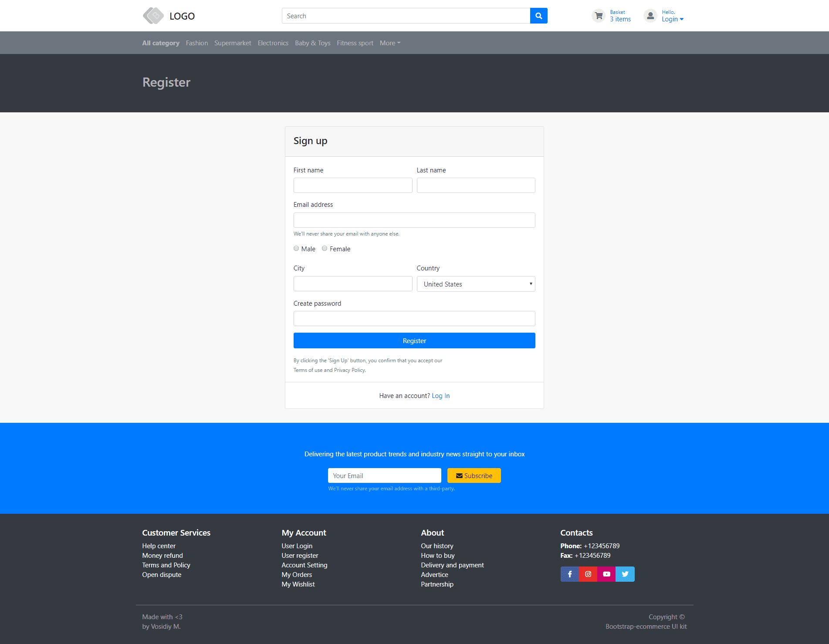
Task: Select the Female gender radio button
Action: click(x=325, y=248)
